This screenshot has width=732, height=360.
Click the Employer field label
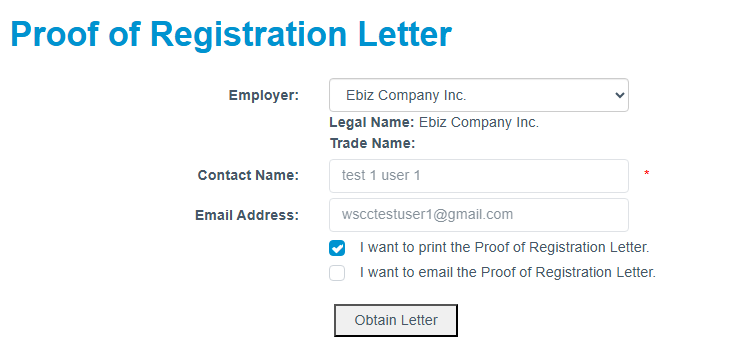(263, 95)
